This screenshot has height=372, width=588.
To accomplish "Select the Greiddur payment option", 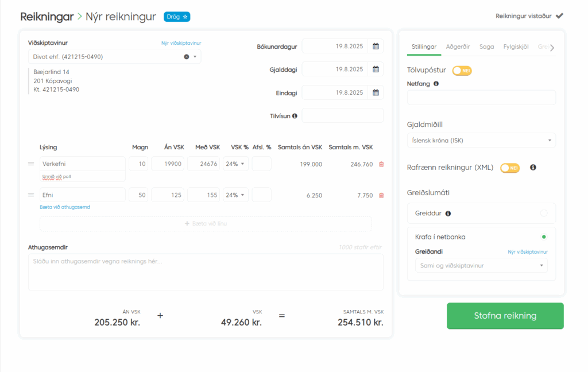I will tap(544, 213).
